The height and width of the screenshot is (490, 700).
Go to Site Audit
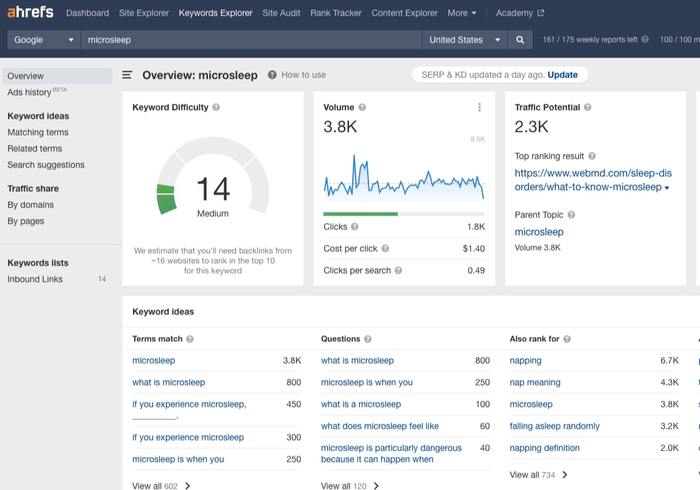click(x=281, y=13)
